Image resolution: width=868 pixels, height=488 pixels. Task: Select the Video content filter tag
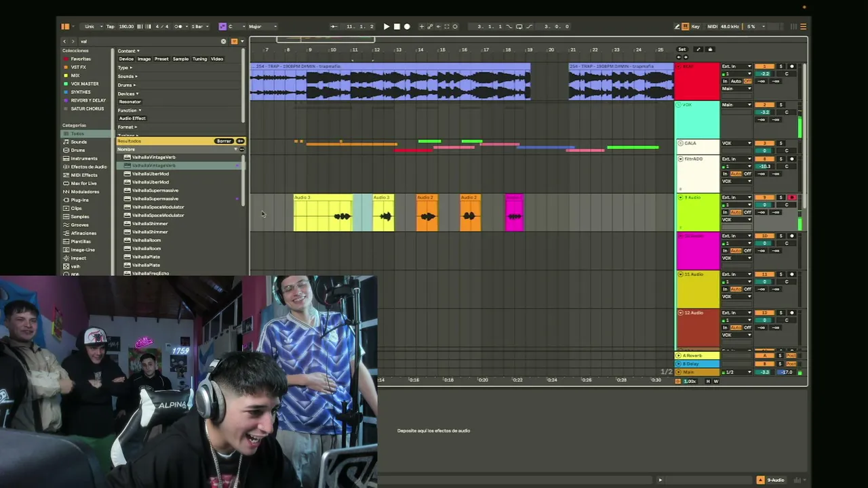[x=217, y=59]
